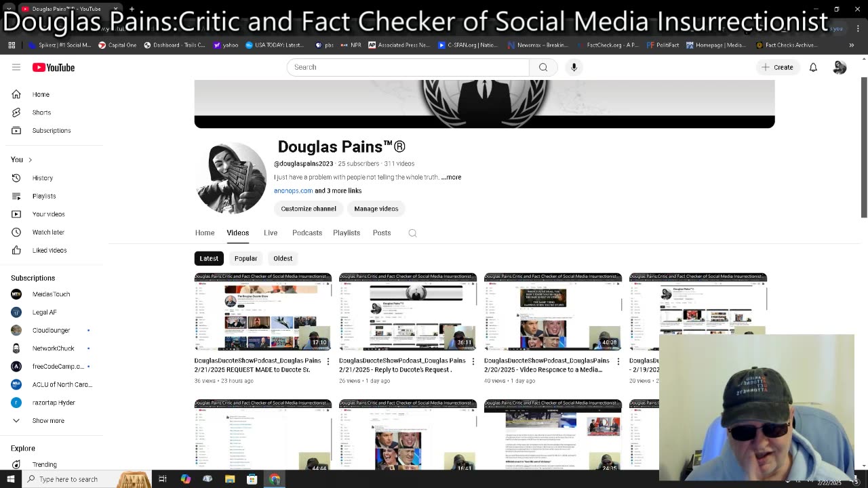The image size is (868, 488).
Task: Open menu for Video Responce video
Action: pos(618,361)
